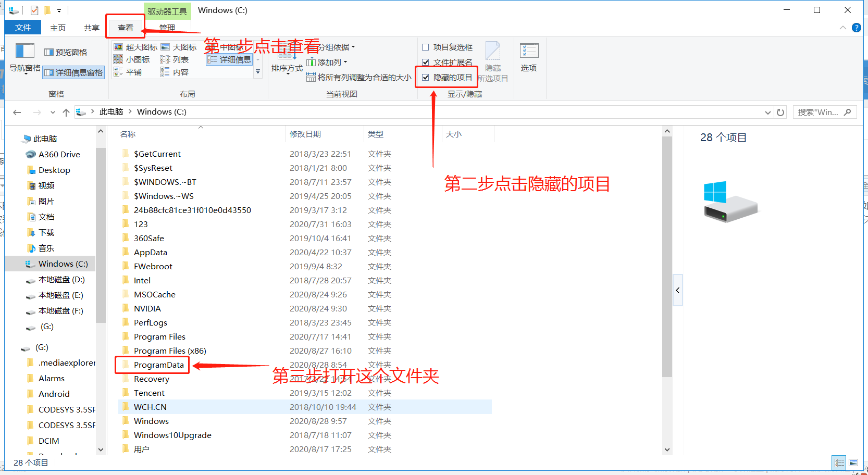Select 超大图标 layout option
868x475 pixels.
[x=136, y=47]
